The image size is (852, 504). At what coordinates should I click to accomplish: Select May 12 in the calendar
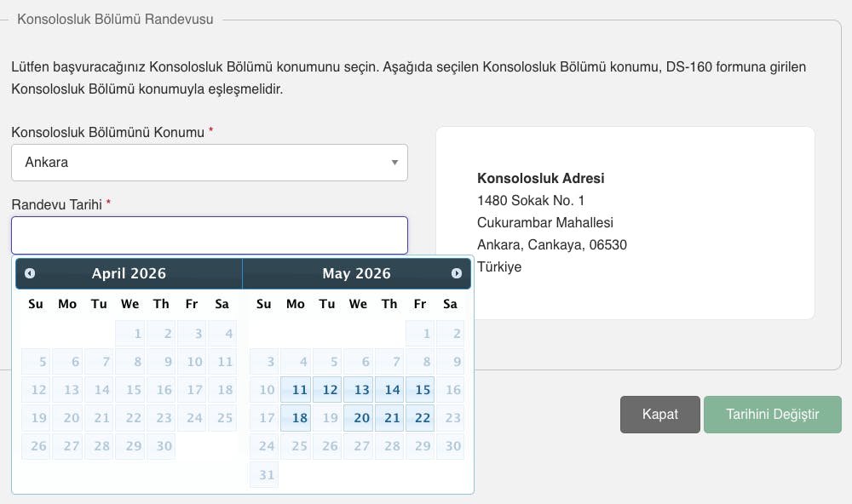pyautogui.click(x=326, y=389)
